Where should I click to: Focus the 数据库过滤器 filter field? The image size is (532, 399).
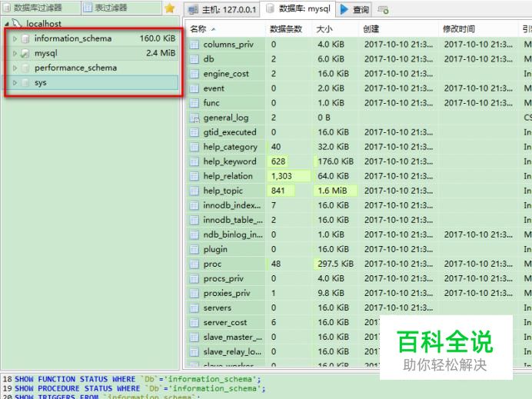41,8
